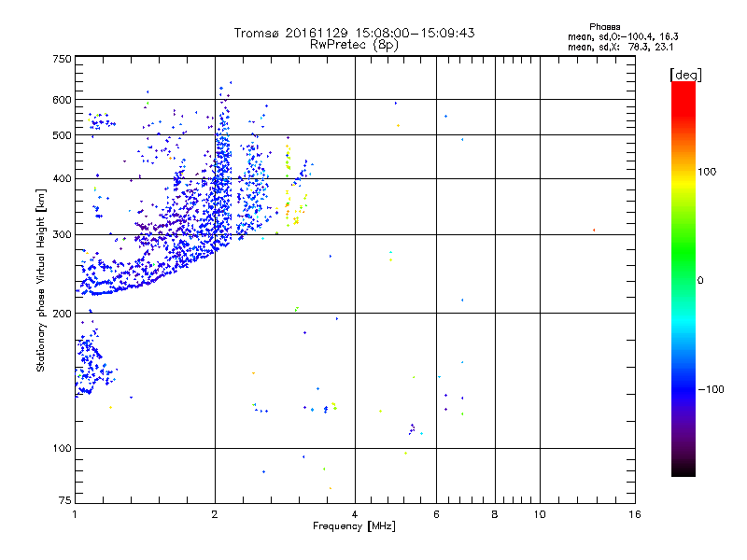Click the 'Frequency [MHz]' x-axis title
747x560 pixels.
tap(354, 526)
